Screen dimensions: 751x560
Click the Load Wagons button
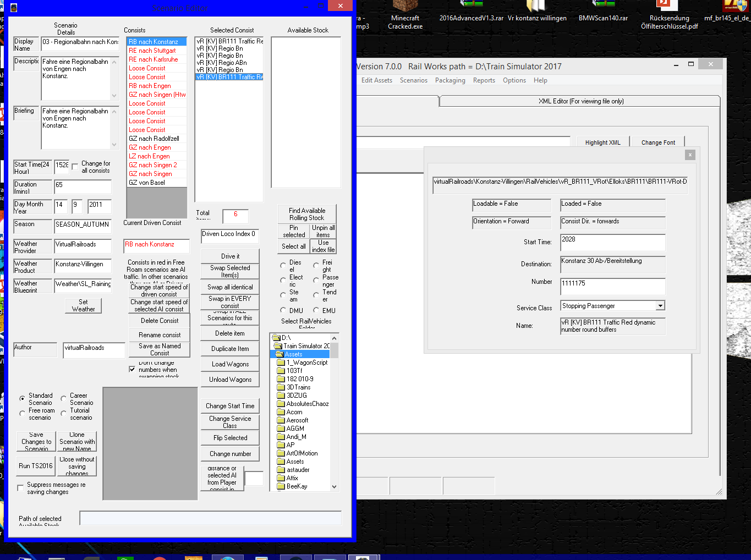[230, 364]
